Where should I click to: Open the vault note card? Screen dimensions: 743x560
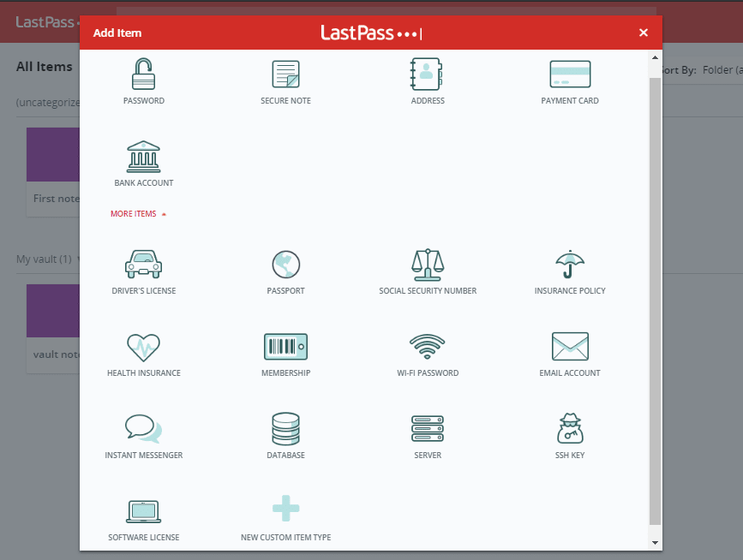coord(53,329)
